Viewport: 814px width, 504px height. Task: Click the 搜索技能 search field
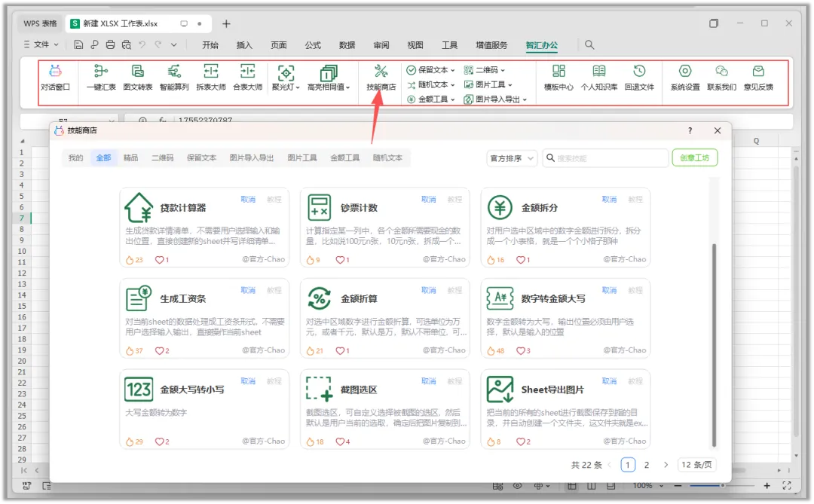click(x=605, y=158)
